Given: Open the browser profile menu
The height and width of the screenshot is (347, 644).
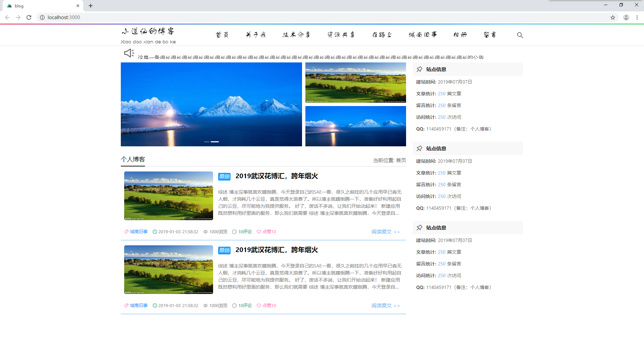Looking at the screenshot, I should [626, 17].
